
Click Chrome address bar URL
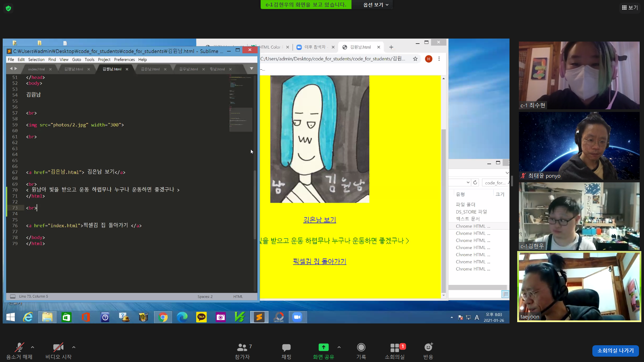(333, 59)
